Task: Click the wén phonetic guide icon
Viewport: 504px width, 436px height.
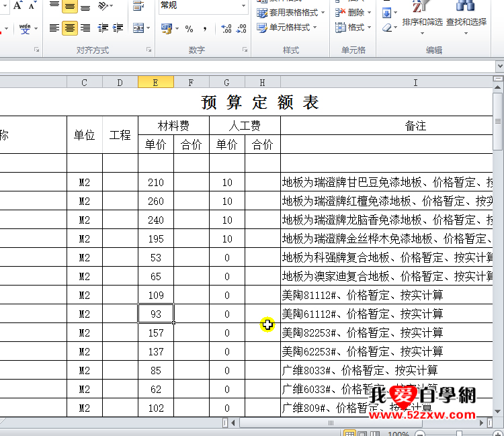Action: (25, 29)
